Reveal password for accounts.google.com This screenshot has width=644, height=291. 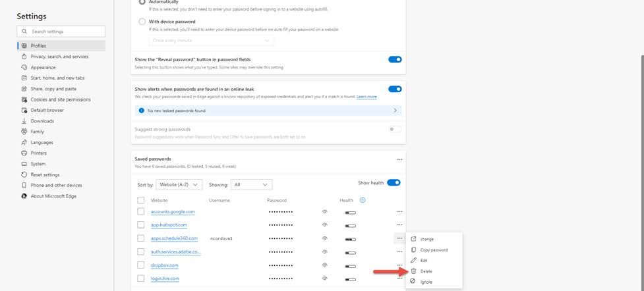tap(324, 212)
